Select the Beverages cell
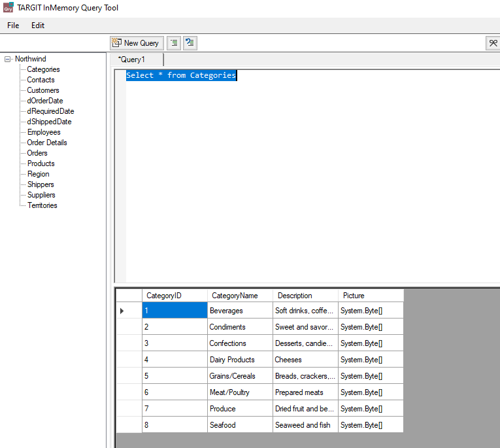The image size is (500, 448). pos(240,311)
